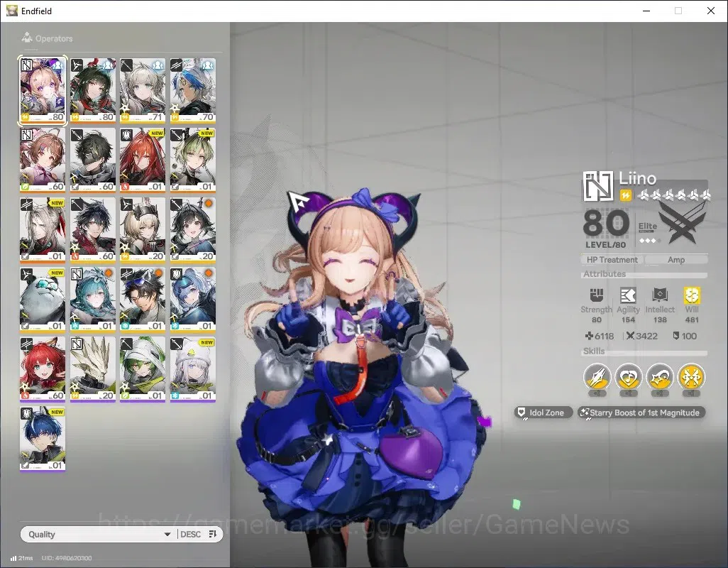The height and width of the screenshot is (568, 728).
Task: Click the HP Treatment tag
Action: click(612, 260)
